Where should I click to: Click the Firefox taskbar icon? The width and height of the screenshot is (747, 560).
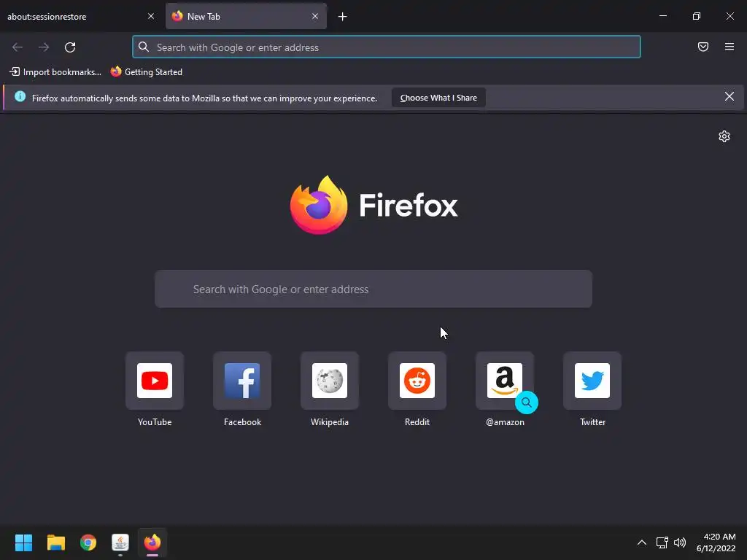152,542
